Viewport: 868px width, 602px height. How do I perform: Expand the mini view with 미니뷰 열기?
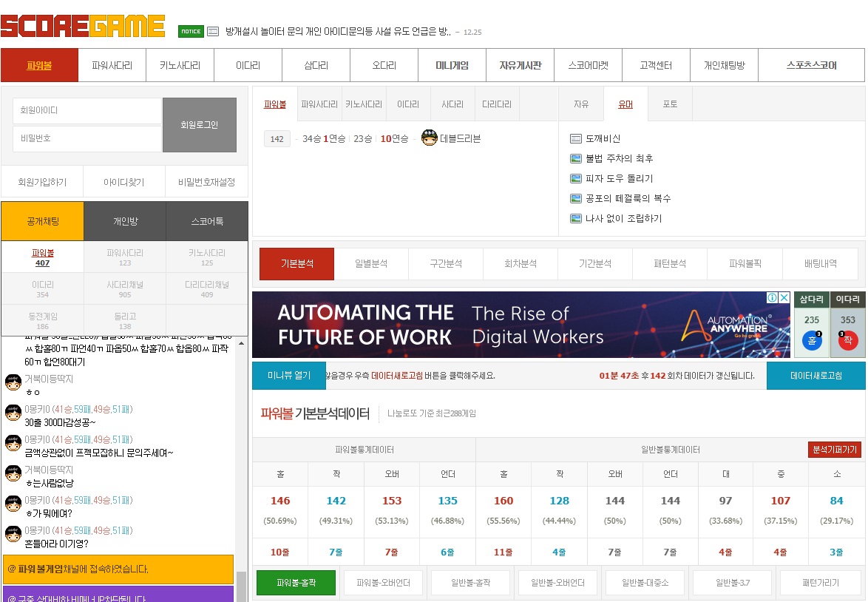(x=288, y=375)
